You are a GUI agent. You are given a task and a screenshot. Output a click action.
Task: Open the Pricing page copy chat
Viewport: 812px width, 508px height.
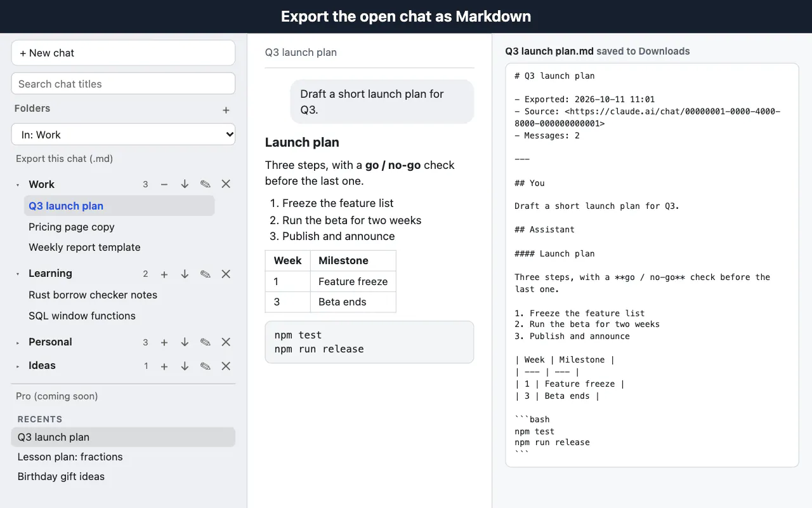72,227
